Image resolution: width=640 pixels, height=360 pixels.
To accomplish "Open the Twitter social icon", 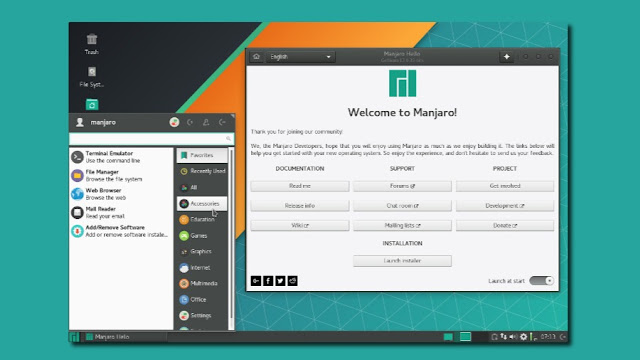I will [280, 281].
